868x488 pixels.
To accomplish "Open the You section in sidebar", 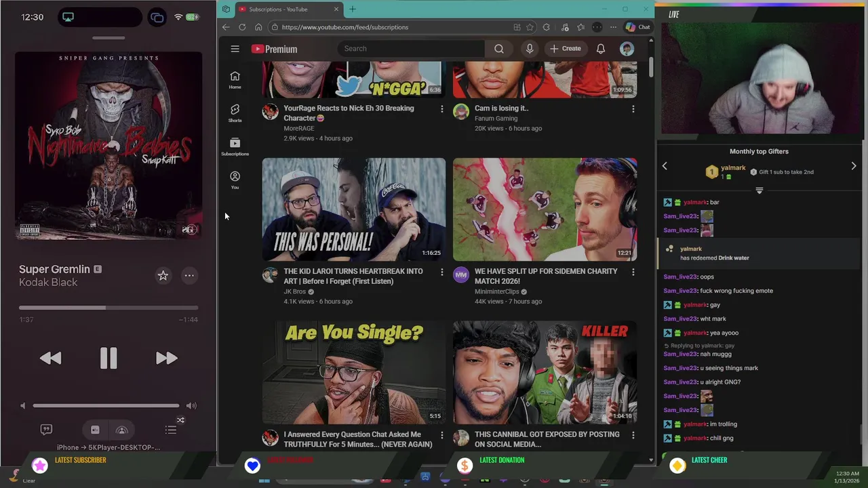I will (235, 180).
